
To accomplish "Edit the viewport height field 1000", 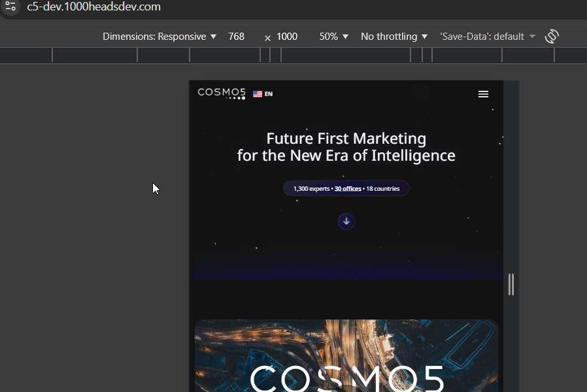I will 287,37.
